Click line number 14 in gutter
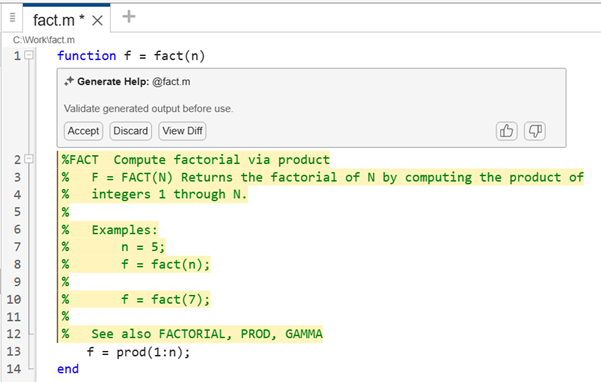The image size is (601, 382). pyautogui.click(x=14, y=369)
